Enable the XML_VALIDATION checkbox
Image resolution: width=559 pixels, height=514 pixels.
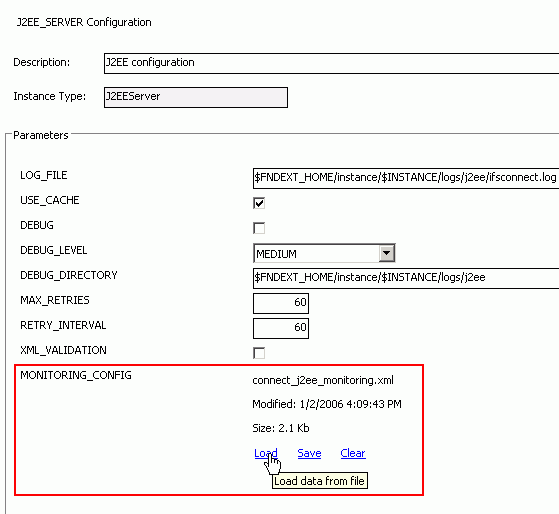tap(259, 353)
